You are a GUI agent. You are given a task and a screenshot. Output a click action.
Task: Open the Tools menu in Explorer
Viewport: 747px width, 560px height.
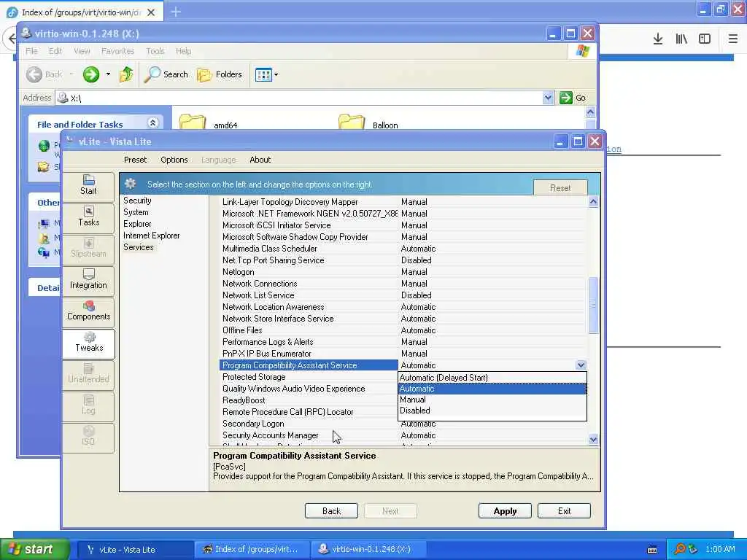155,51
